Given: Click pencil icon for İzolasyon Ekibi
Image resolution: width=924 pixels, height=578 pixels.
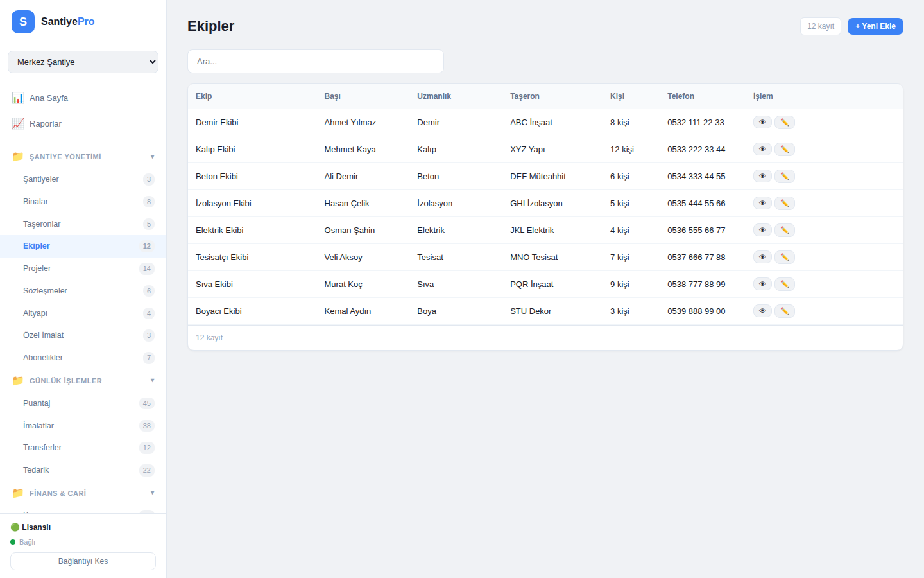Looking at the screenshot, I should [x=784, y=203].
